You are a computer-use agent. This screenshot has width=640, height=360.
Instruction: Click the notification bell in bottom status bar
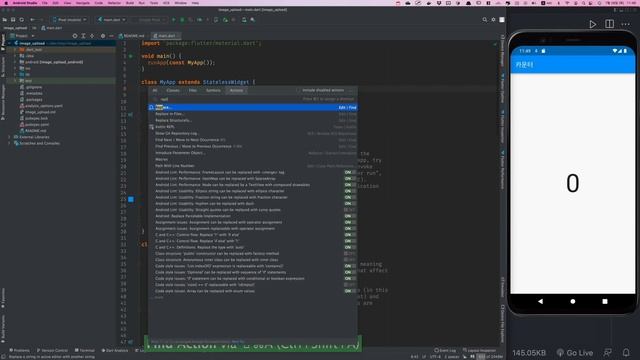626,352
